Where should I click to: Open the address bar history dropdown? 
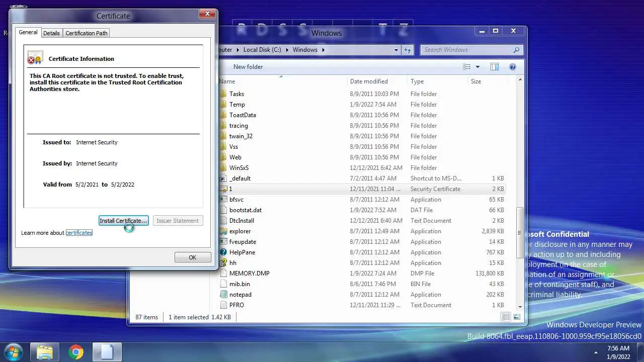(396, 50)
